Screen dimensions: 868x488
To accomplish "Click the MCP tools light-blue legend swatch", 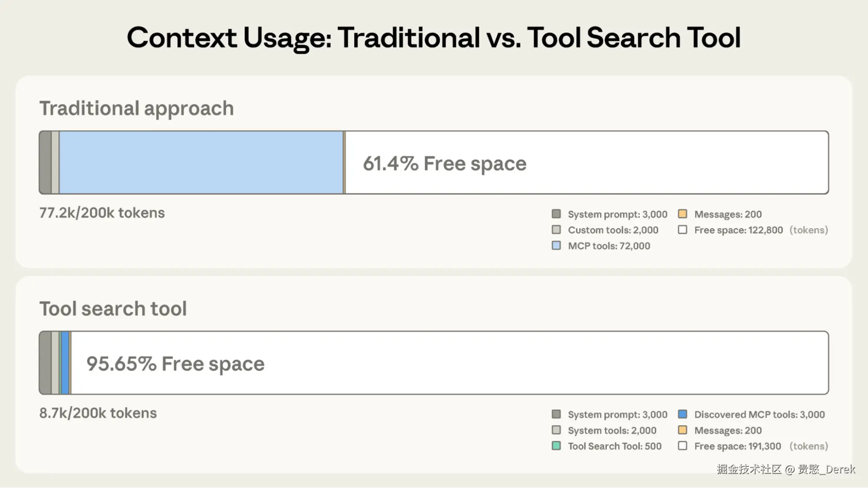I will 556,246.
